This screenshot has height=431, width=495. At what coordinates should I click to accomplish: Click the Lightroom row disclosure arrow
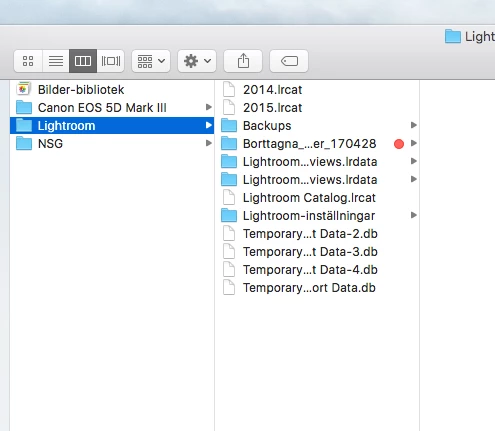pyautogui.click(x=209, y=125)
